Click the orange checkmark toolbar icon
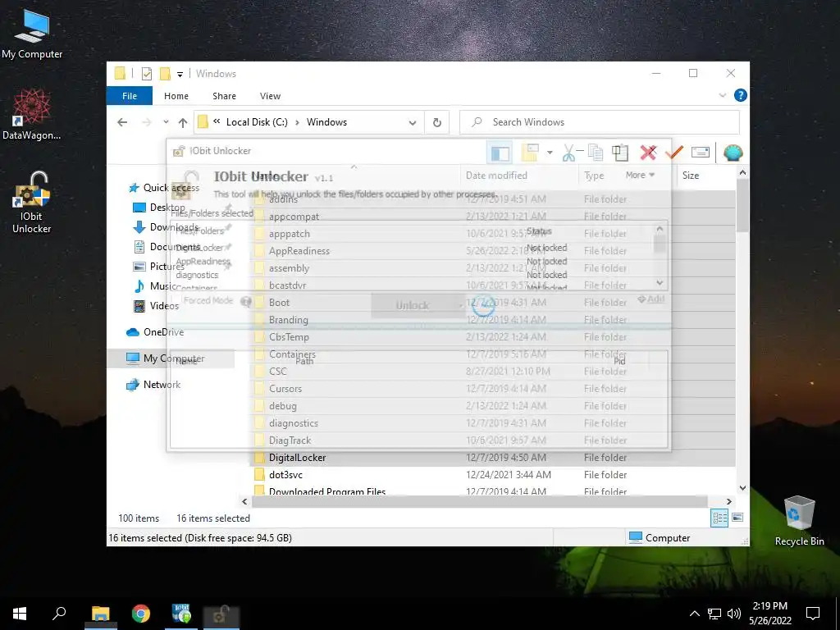The width and height of the screenshot is (840, 630). (674, 153)
